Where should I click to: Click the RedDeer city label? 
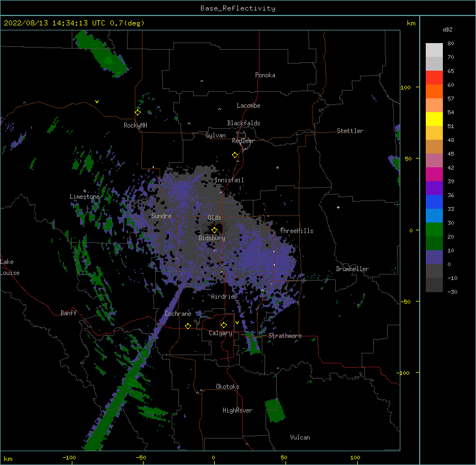(x=243, y=141)
